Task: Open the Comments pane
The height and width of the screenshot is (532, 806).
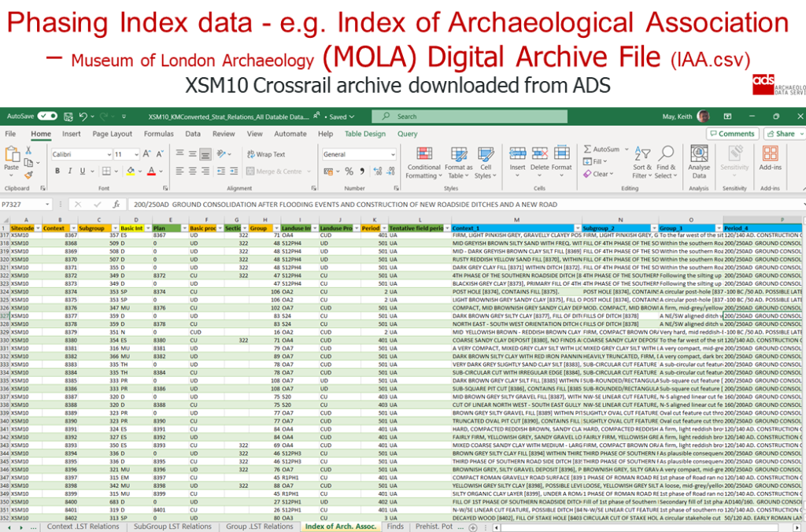Action: pyautogui.click(x=731, y=133)
